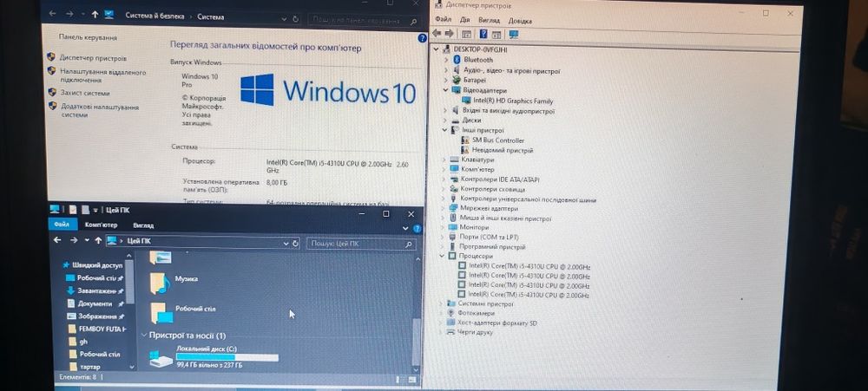Go back in the Цей ПК Explorer window
The width and height of the screenshot is (868, 391).
57,240
